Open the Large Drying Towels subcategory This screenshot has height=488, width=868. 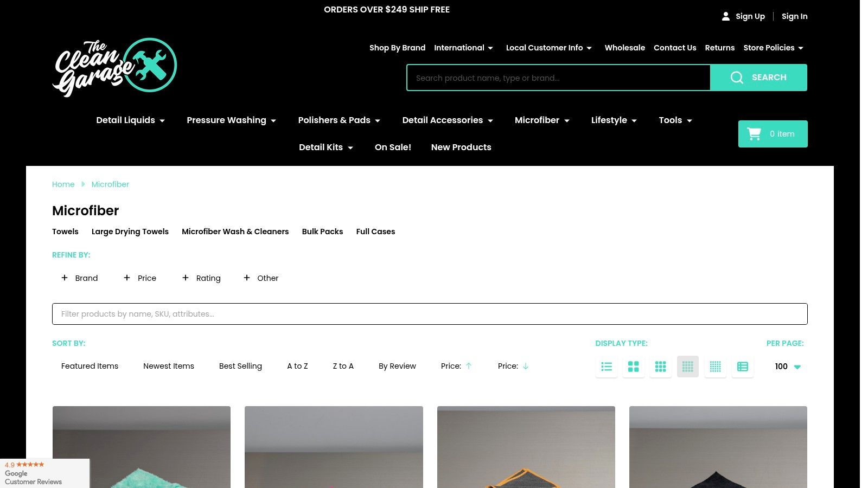[130, 232]
